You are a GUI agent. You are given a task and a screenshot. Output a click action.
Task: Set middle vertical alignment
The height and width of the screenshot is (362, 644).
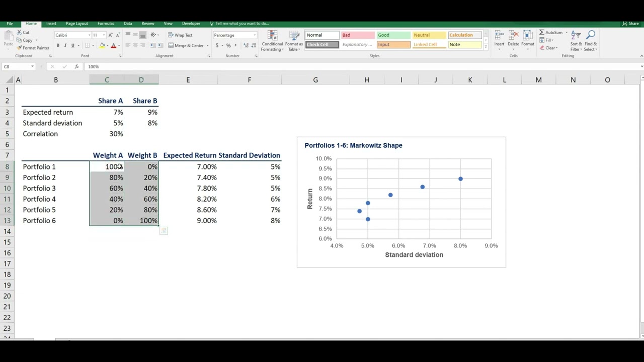click(135, 35)
